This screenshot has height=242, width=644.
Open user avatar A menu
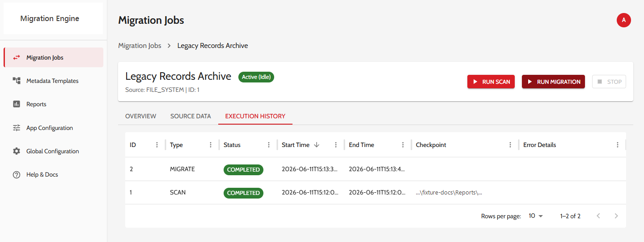click(624, 20)
